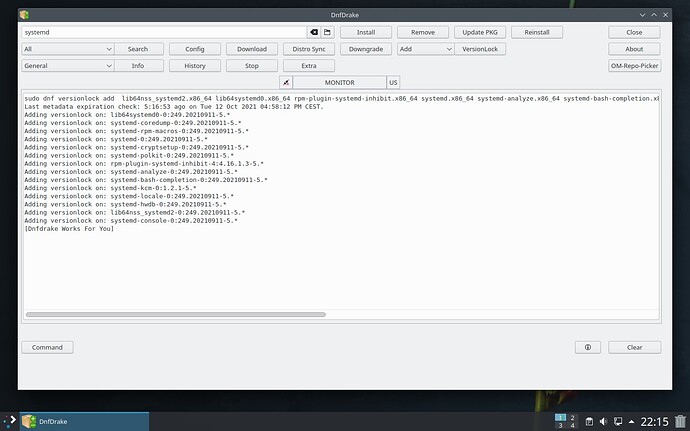Click the Remove button
Viewport: 690px width, 431px height.
[423, 32]
